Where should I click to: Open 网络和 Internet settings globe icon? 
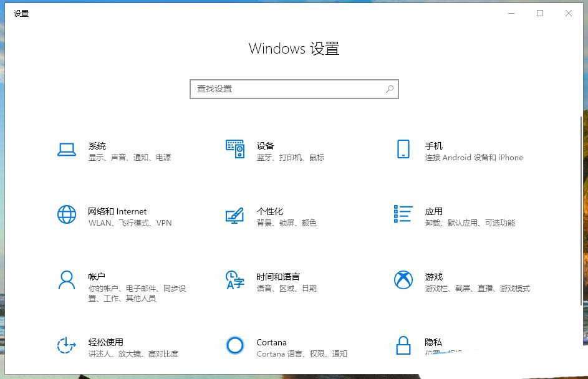[66, 215]
